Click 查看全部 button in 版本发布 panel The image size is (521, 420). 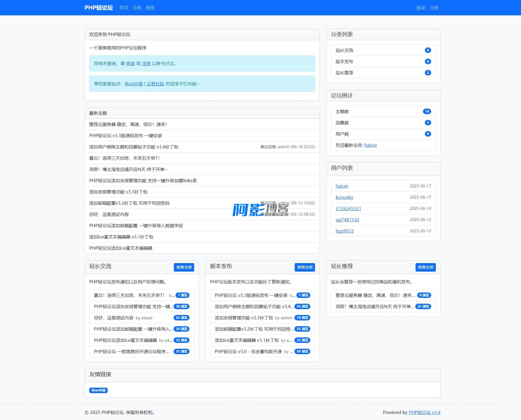pos(304,267)
